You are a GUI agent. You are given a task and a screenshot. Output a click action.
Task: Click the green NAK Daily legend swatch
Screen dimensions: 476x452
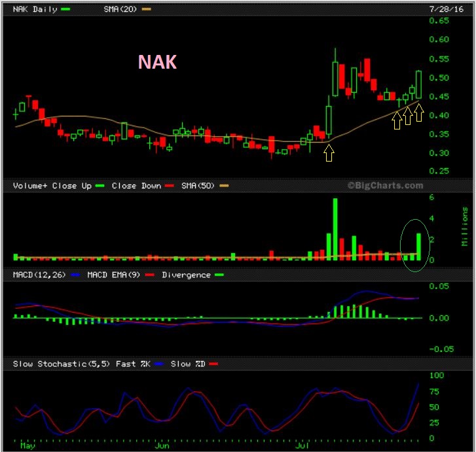(65, 9)
